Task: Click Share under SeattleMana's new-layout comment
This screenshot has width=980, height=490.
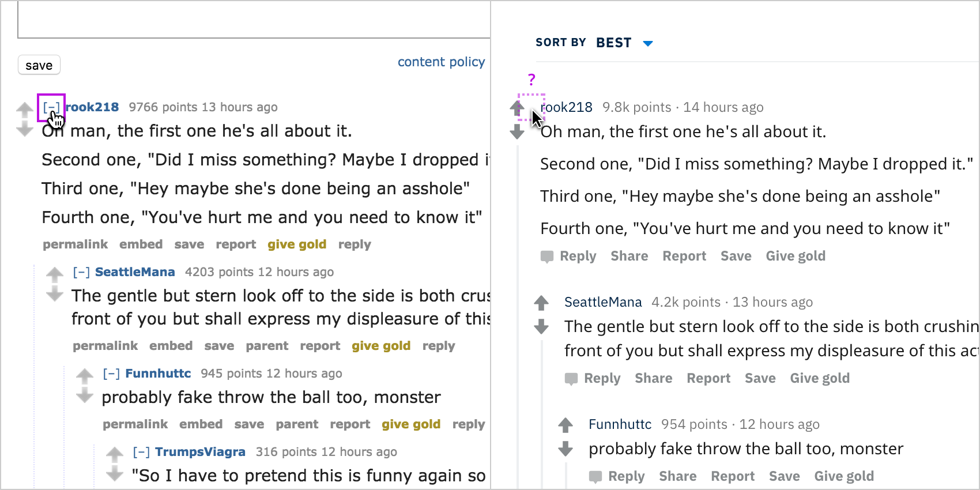Action: click(654, 378)
